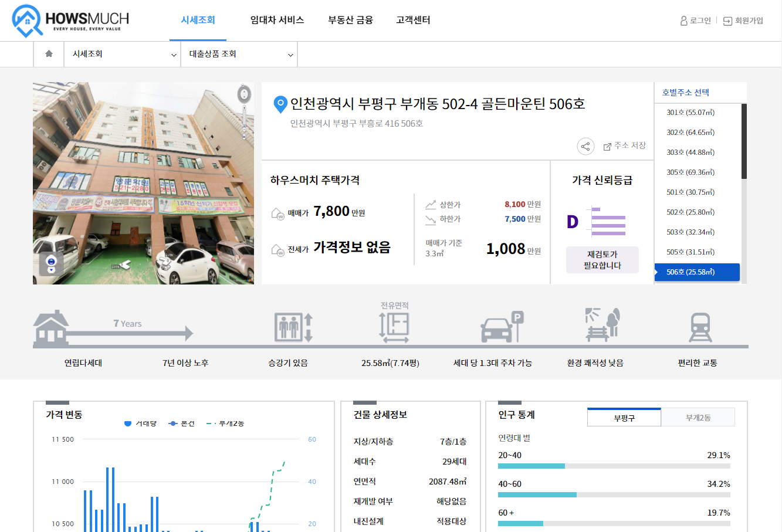Open the 대출상품 조회 dropdown

pos(239,55)
